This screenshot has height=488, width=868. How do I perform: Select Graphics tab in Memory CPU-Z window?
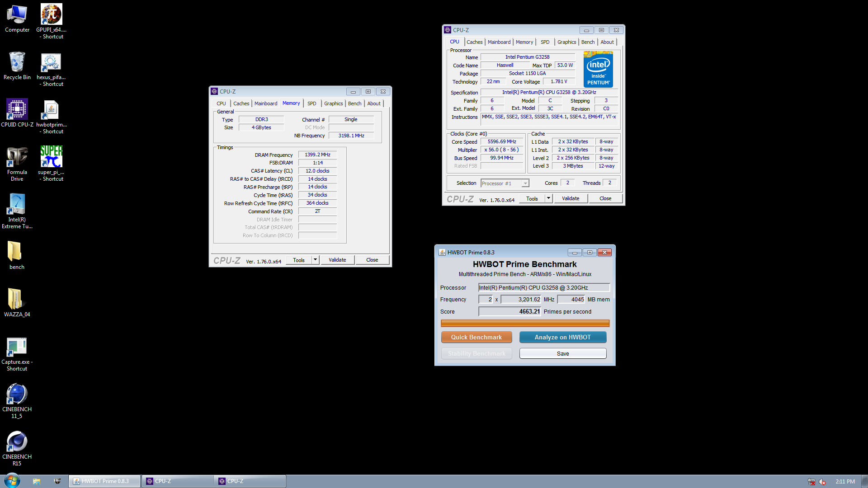pyautogui.click(x=334, y=103)
